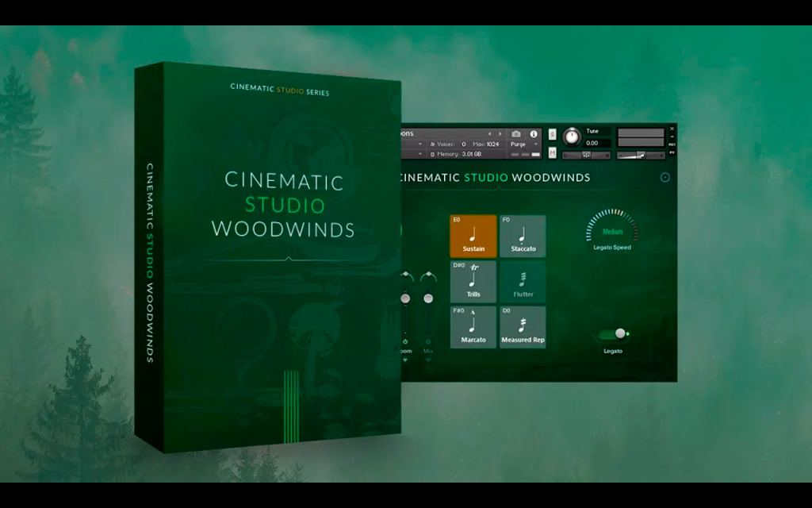Toggle the Mix microphone power button

[427, 341]
